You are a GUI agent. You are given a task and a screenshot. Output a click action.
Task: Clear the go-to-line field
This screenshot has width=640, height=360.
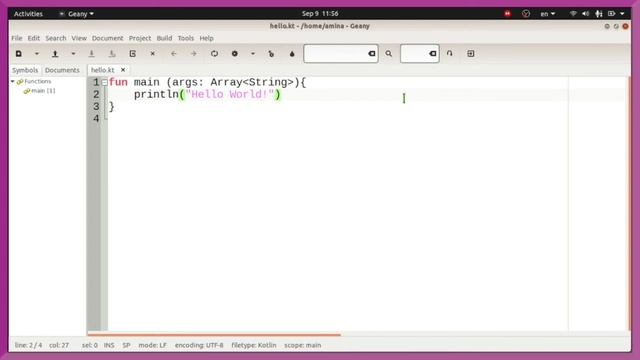[433, 53]
